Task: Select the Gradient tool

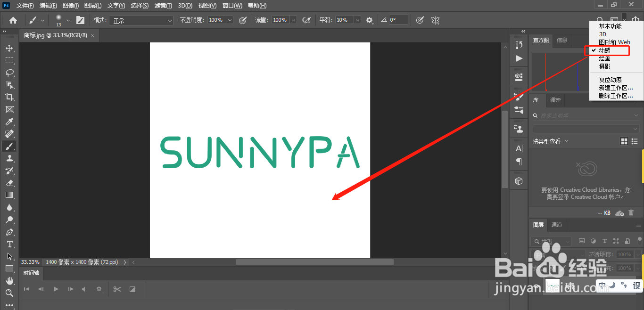Action: coord(9,195)
